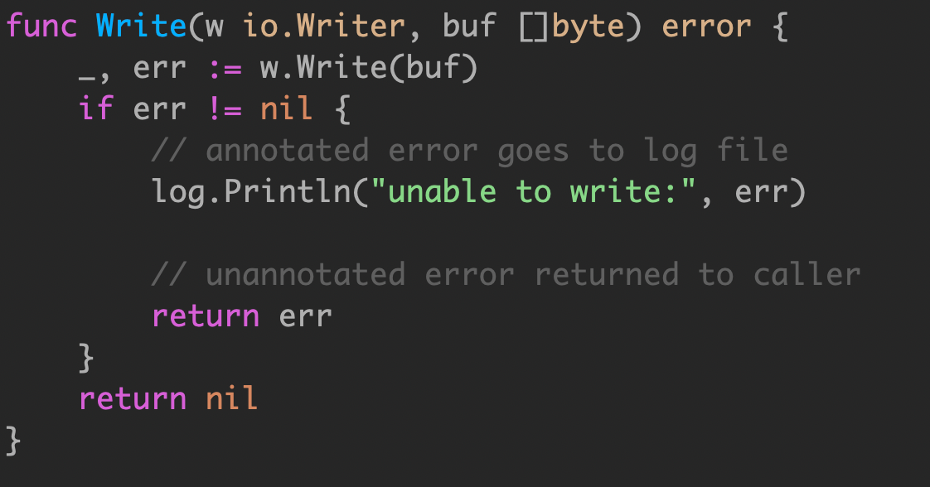Click nil in the if condition
The image size is (930, 487).
tap(286, 109)
